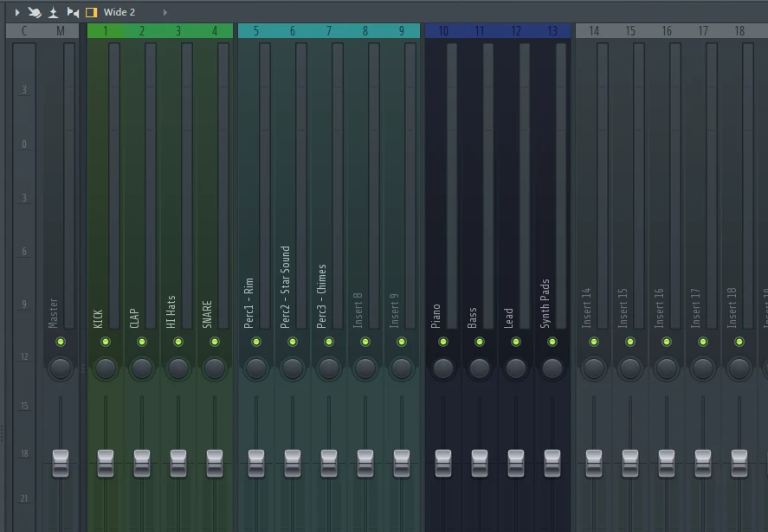This screenshot has height=532, width=768.
Task: Select mixer track 5 header
Action: [256, 31]
